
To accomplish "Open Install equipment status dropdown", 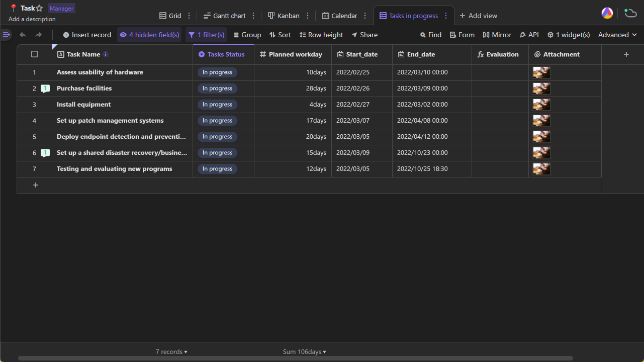I will click(217, 105).
